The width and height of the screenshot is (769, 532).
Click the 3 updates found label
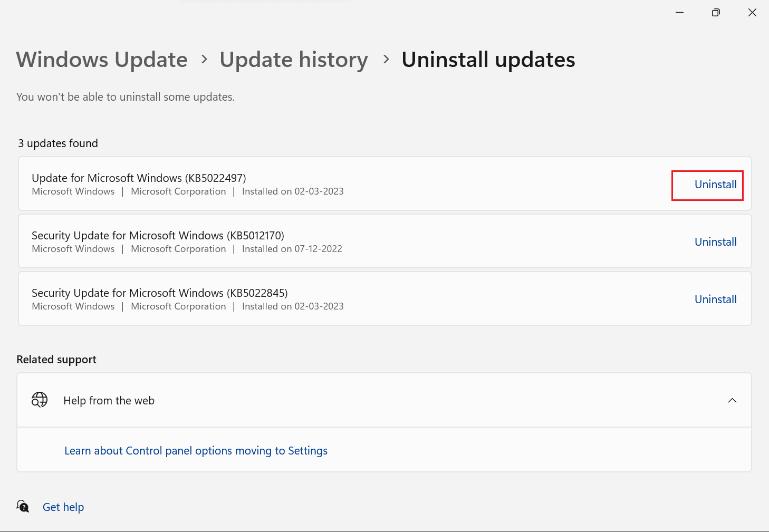(58, 143)
